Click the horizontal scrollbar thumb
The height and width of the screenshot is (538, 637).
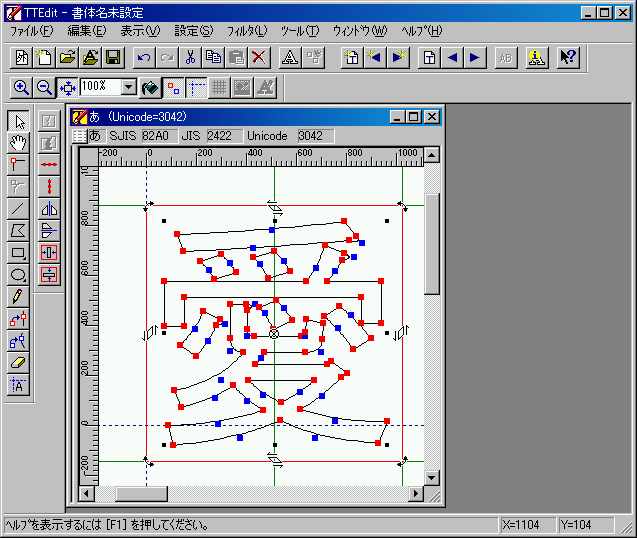click(141, 494)
